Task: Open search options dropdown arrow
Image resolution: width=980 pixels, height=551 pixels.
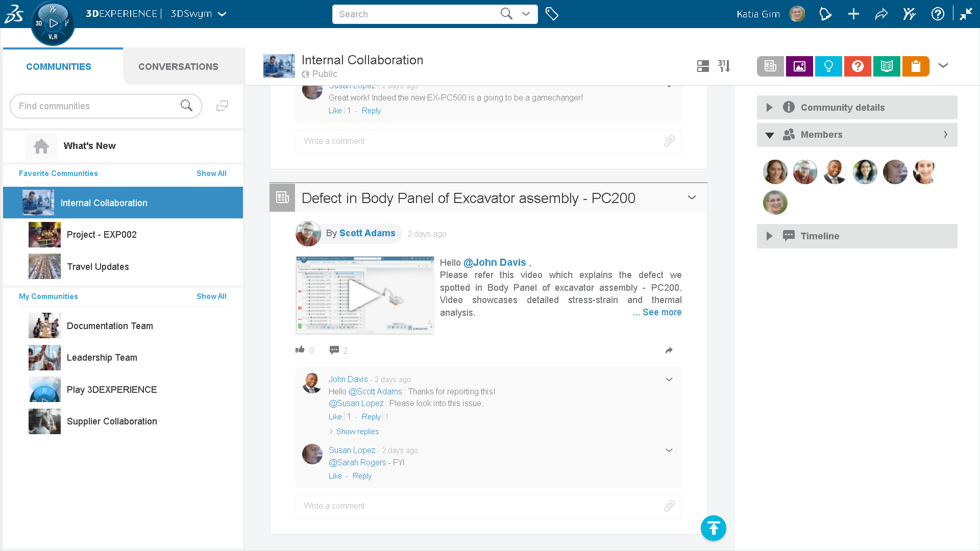Action: (x=526, y=14)
